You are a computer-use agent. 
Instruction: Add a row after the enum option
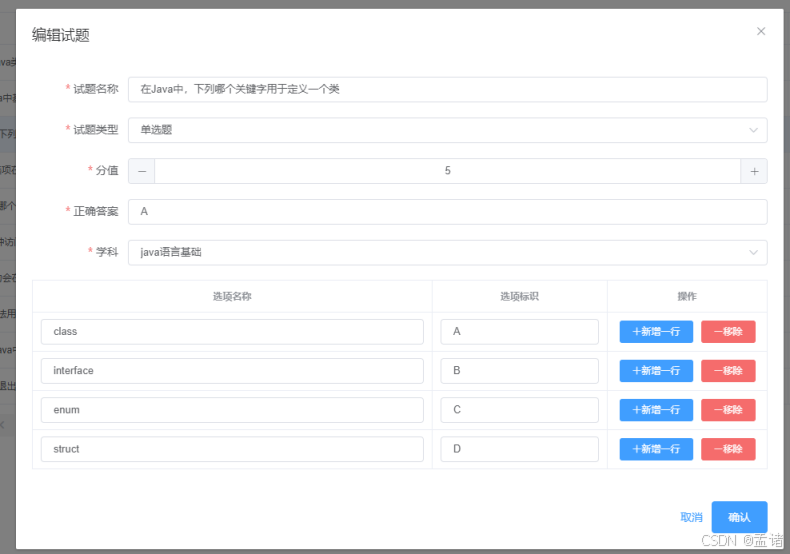[x=656, y=410]
